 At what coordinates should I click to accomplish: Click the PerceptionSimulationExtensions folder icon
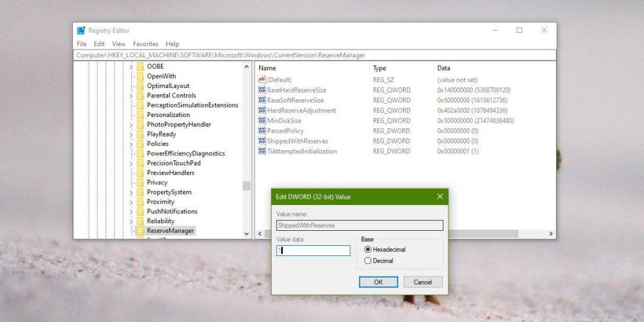tap(140, 105)
